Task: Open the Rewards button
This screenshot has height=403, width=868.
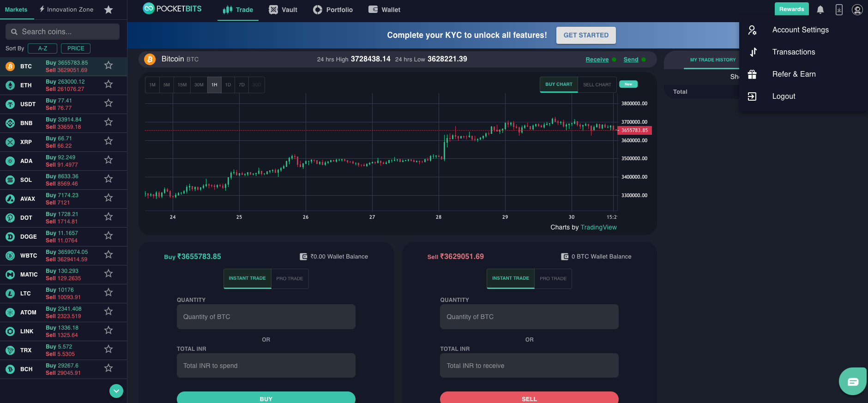Action: 792,9
